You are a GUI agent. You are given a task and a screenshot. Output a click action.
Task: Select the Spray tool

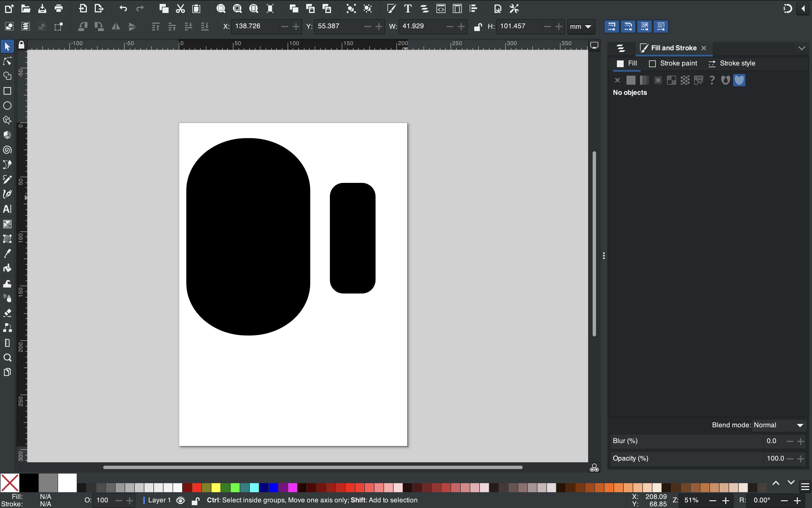7,298
